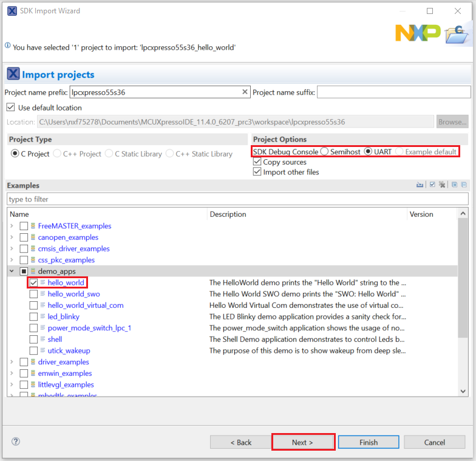The image size is (476, 461).
Task: Toggle Use default location checkbox
Action: (10, 108)
